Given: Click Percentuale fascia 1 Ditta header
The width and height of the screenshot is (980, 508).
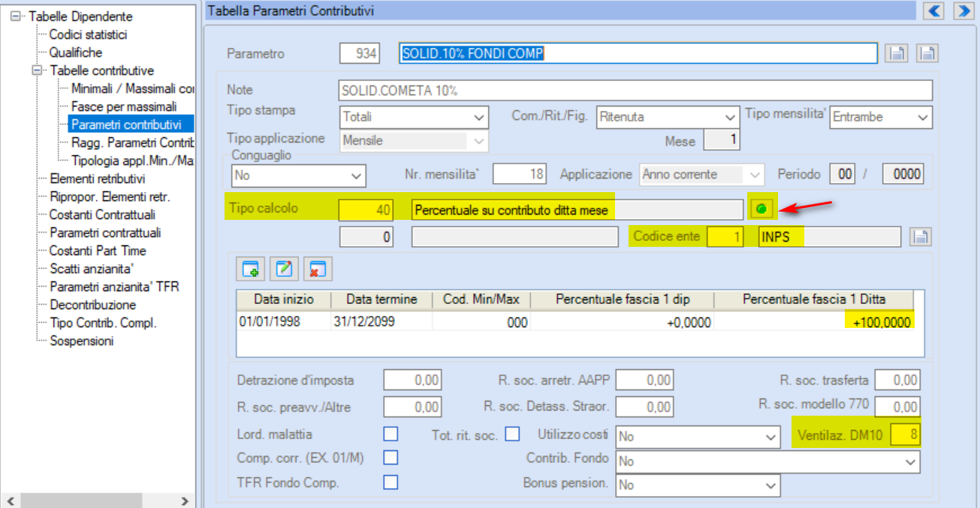Looking at the screenshot, I should [x=814, y=299].
